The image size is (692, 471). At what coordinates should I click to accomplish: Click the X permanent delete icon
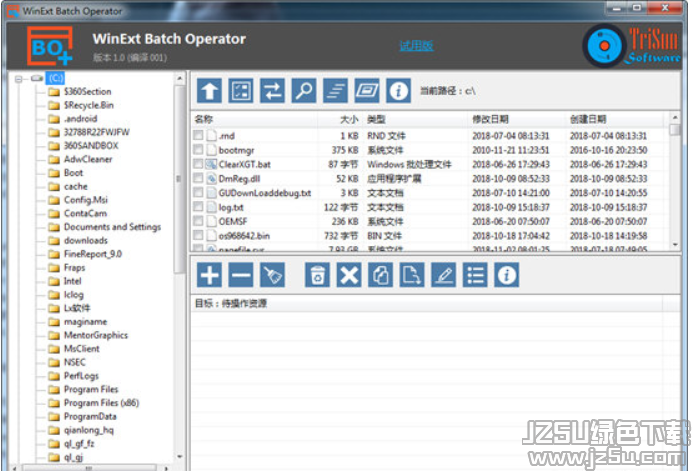(x=349, y=275)
